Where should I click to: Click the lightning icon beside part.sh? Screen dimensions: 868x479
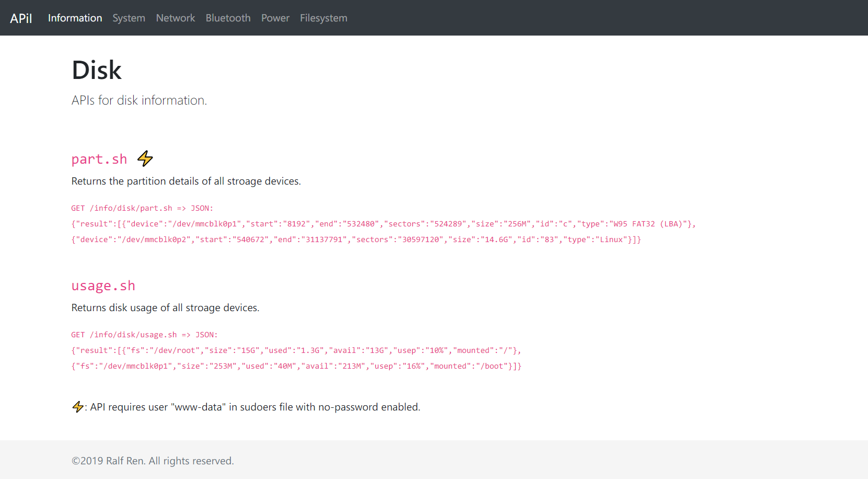[145, 158]
